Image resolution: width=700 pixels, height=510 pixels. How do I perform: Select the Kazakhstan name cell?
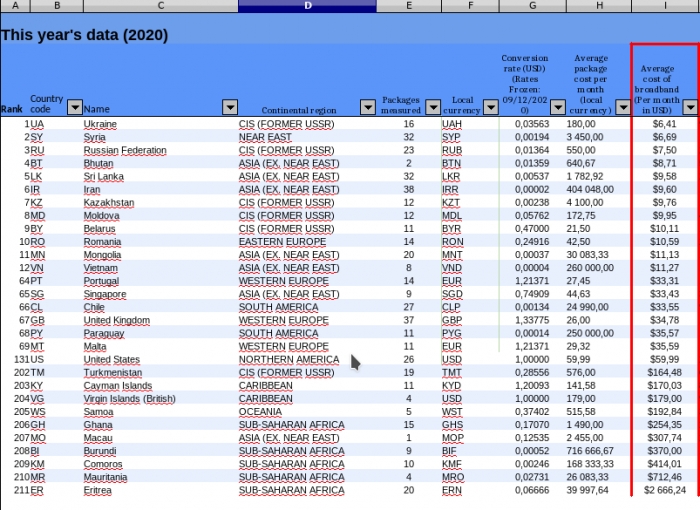(x=161, y=202)
